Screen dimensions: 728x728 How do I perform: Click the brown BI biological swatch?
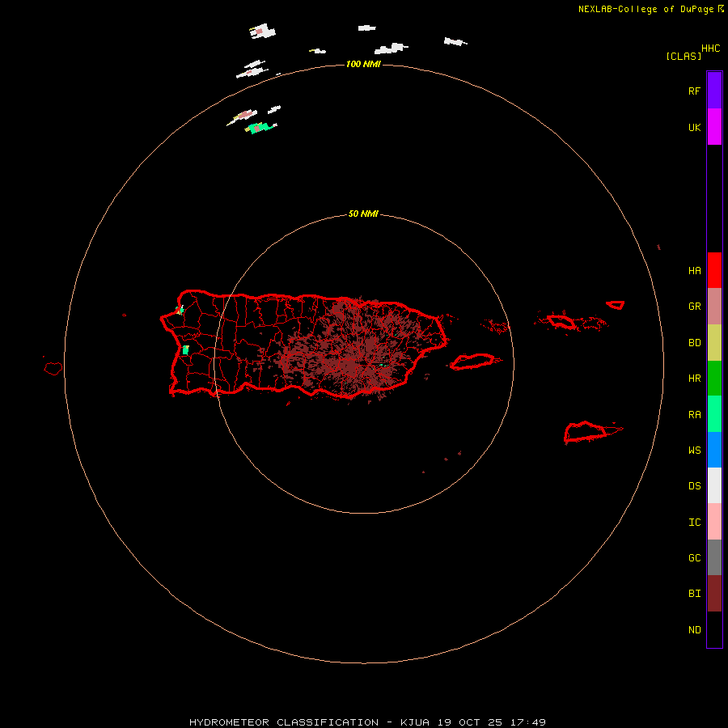(714, 594)
